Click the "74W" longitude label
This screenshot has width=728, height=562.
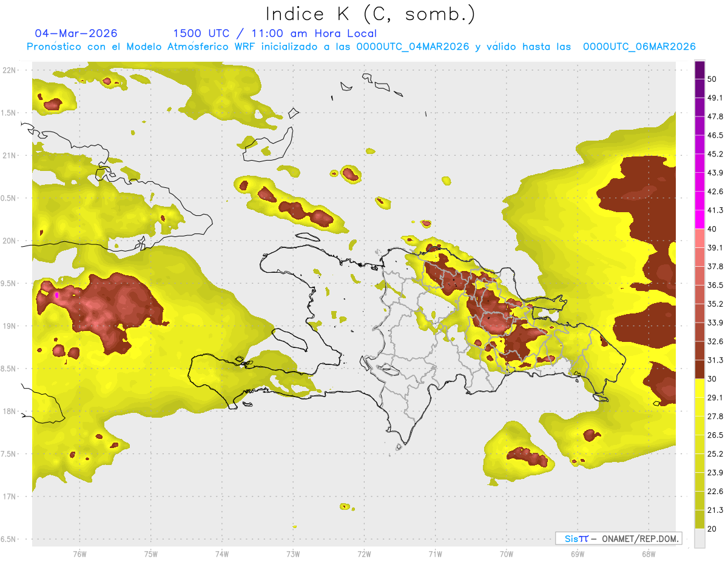pyautogui.click(x=222, y=554)
